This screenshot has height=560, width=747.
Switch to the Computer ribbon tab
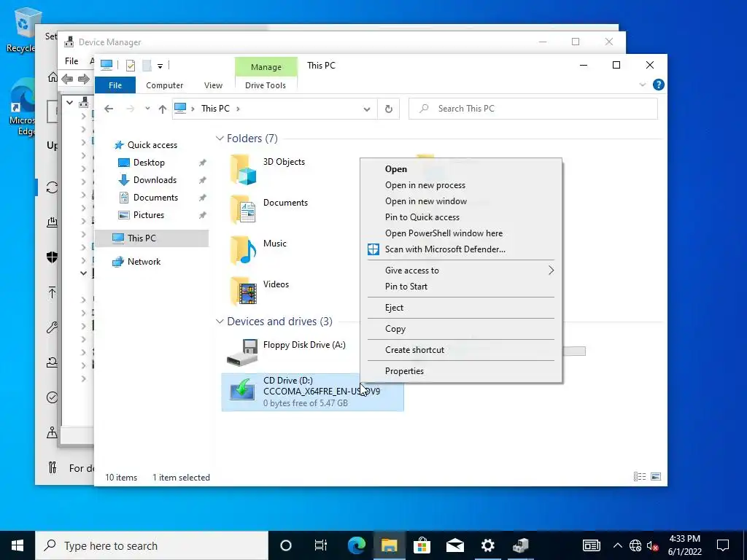point(164,85)
